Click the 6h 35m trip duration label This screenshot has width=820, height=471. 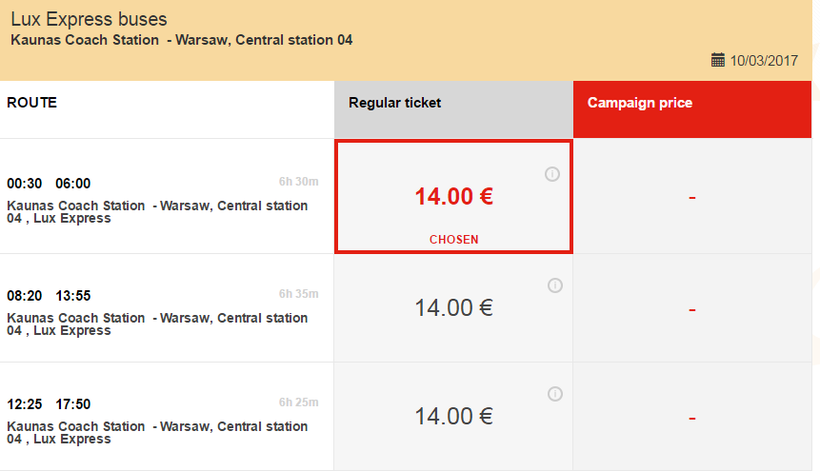[298, 294]
